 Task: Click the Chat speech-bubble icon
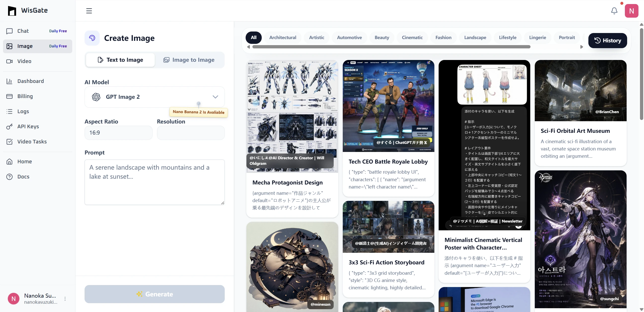(x=10, y=31)
